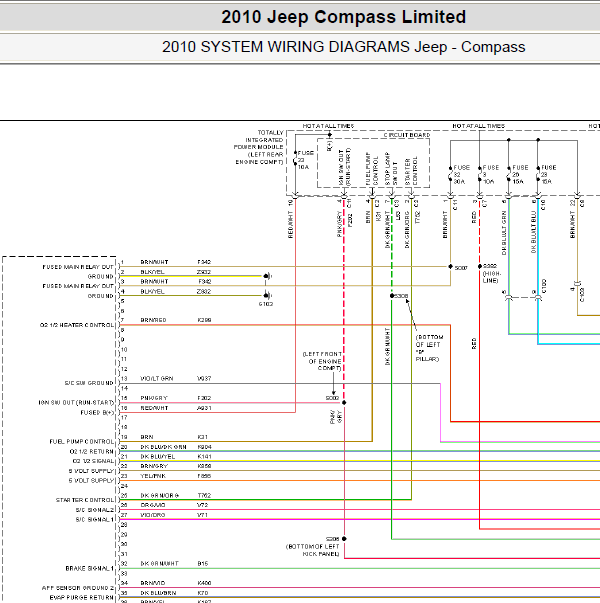The width and height of the screenshot is (600, 603).
Task: Click the "(HIGH-LINE)" note
Action: (492, 277)
